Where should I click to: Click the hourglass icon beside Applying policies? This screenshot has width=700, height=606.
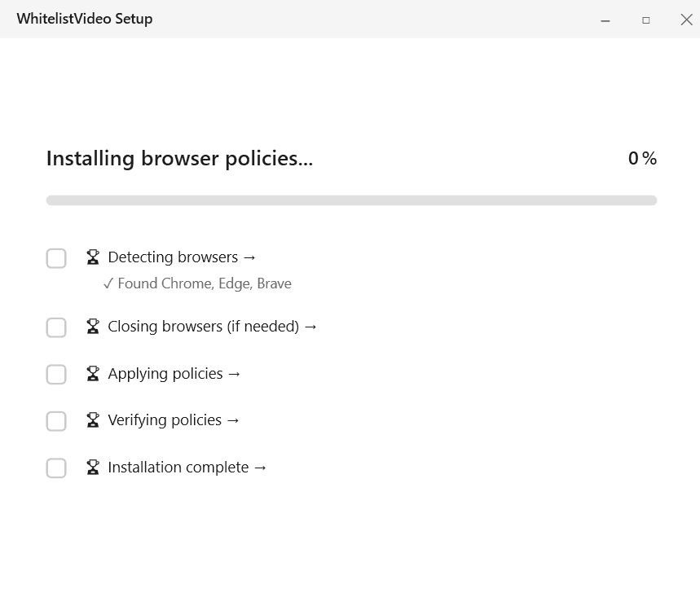[92, 373]
